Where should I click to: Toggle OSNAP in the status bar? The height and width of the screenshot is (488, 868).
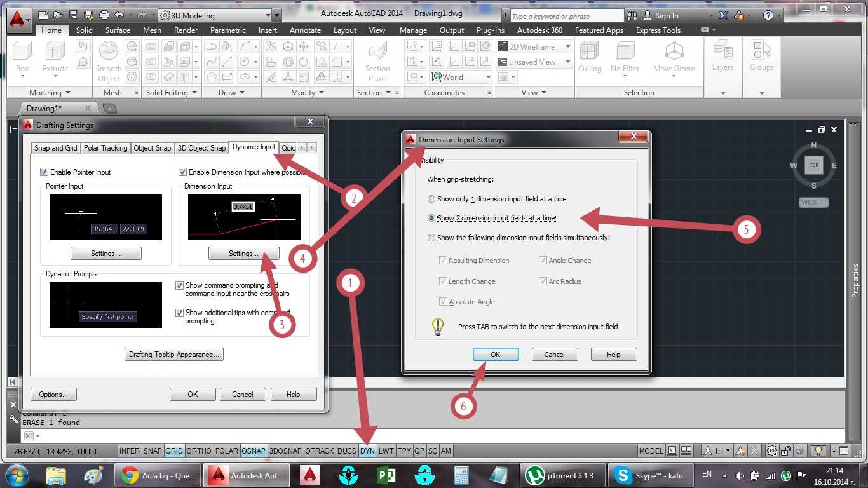point(253,451)
